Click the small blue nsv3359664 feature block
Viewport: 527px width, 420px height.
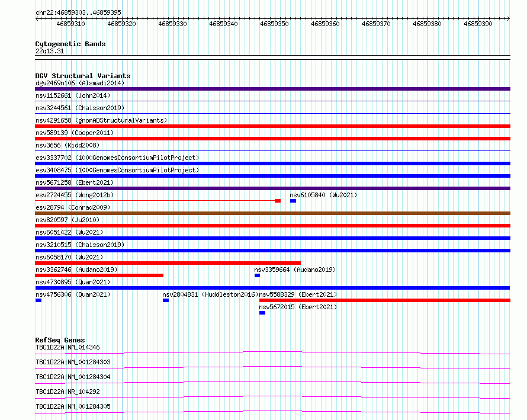pyautogui.click(x=258, y=275)
